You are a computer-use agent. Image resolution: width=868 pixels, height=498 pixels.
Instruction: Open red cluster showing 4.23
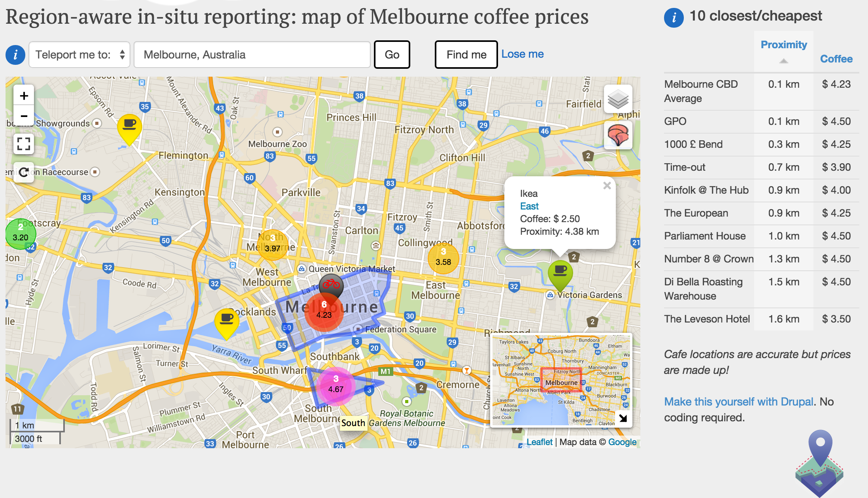(324, 312)
